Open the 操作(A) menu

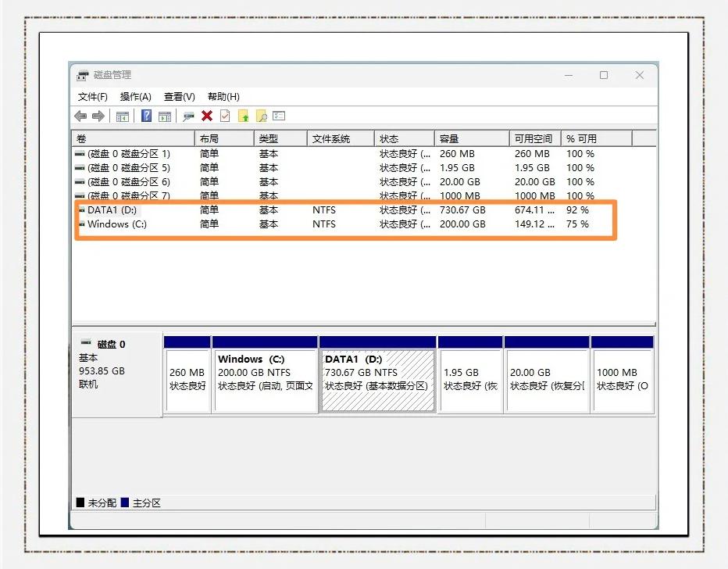click(x=135, y=96)
